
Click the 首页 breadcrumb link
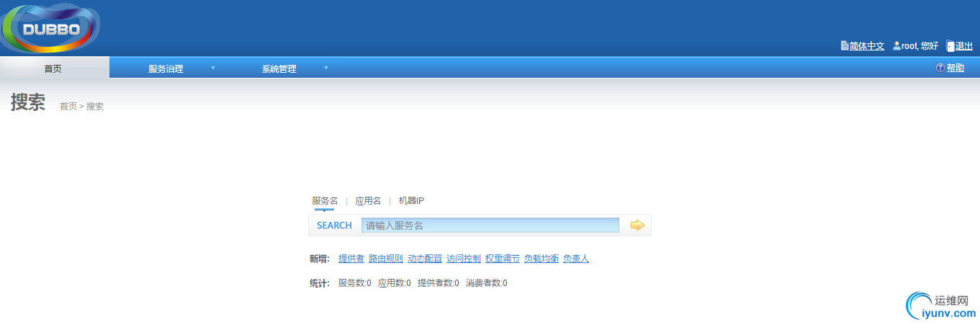click(68, 107)
